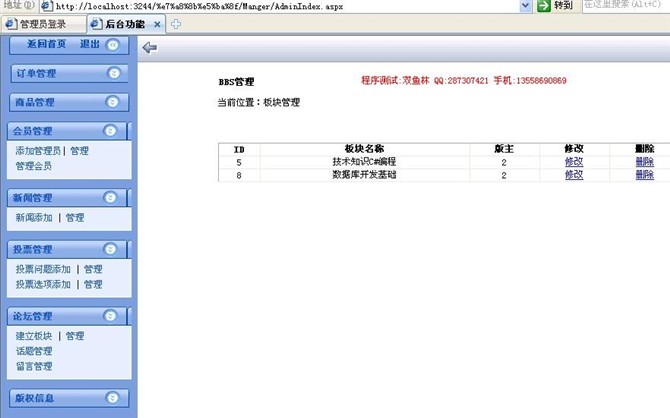Click the search box in browser toolbar
The height and width of the screenshot is (418, 670).
point(625,5)
